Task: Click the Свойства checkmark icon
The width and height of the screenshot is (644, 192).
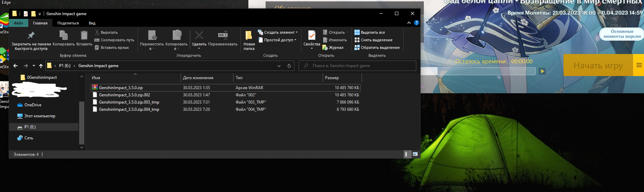Action: 312,35
